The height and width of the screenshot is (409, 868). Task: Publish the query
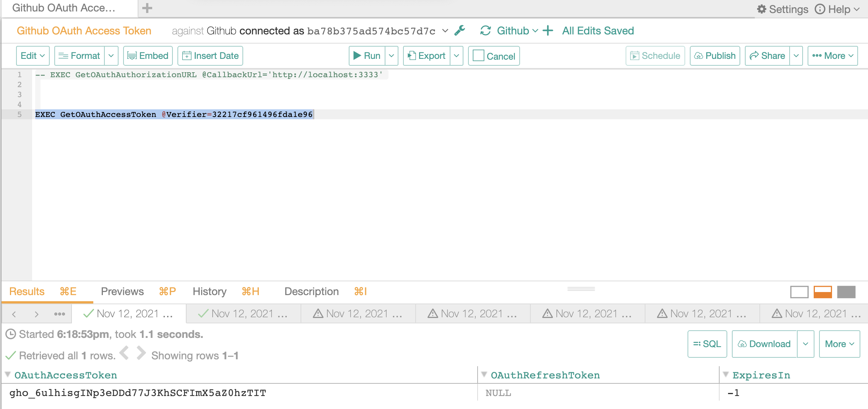(x=715, y=56)
